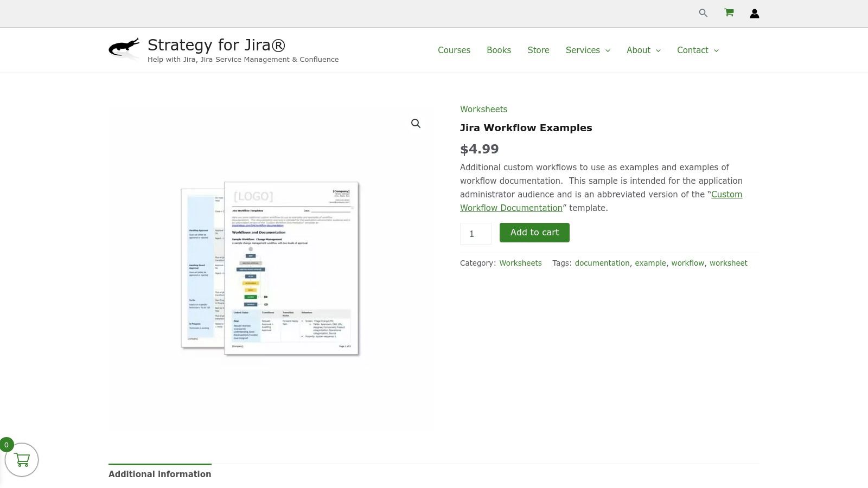
Task: Add the product to cart
Action: [x=534, y=233]
